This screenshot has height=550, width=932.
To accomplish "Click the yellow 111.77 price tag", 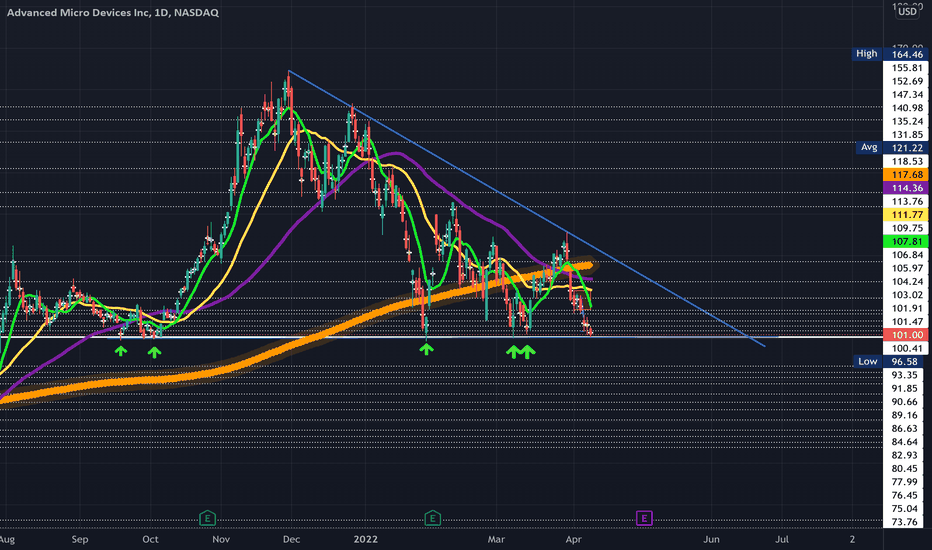I will click(x=906, y=215).
